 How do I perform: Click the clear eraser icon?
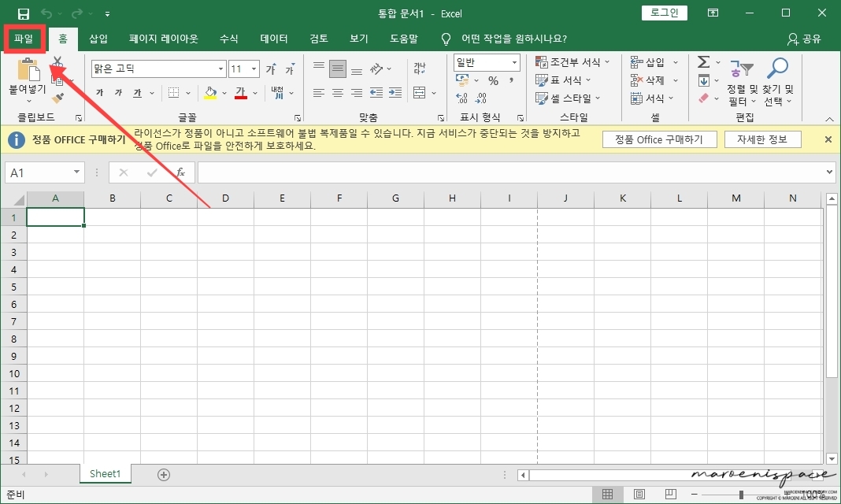(704, 98)
